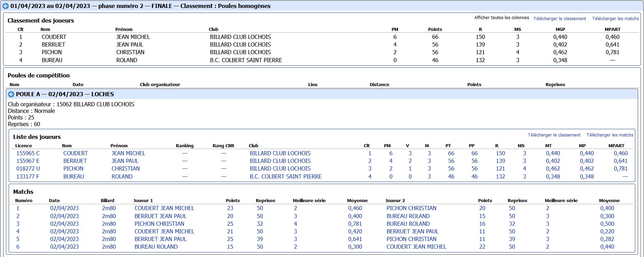This screenshot has height=257, width=644.
Task: Click 'Afficher toutes les colonnes'
Action: (502, 18)
